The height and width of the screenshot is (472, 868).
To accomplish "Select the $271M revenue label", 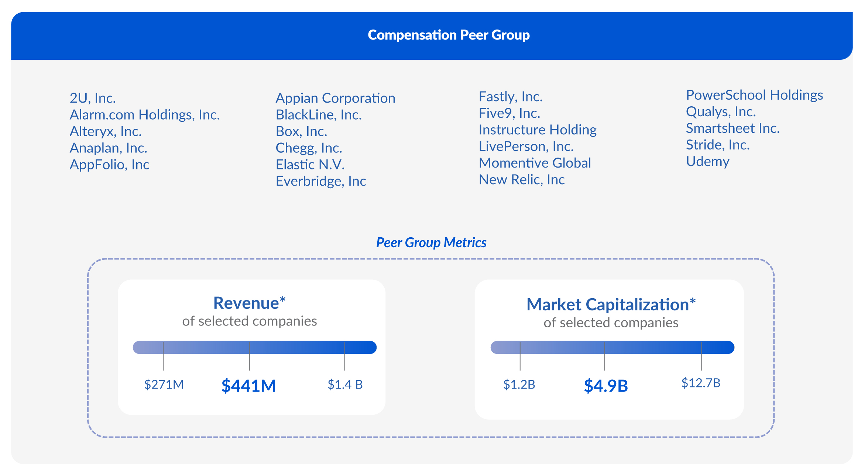I will [164, 385].
